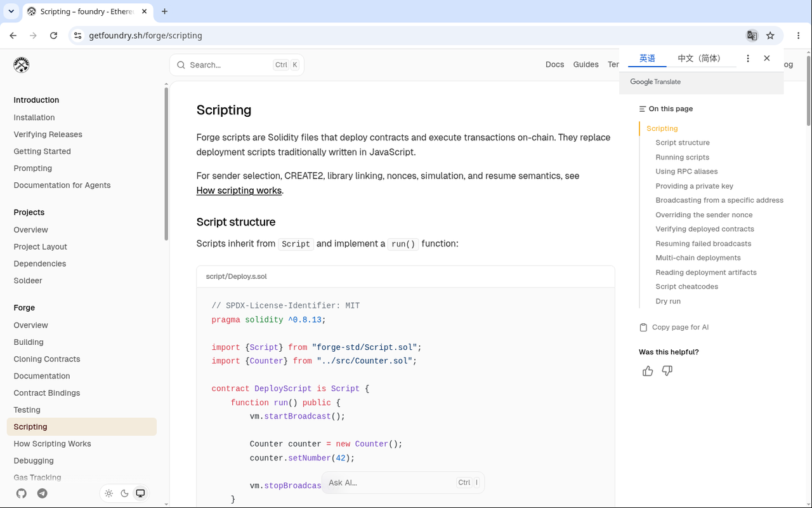Image resolution: width=812 pixels, height=508 pixels.
Task: Click thumbs up helpful icon
Action: (648, 371)
